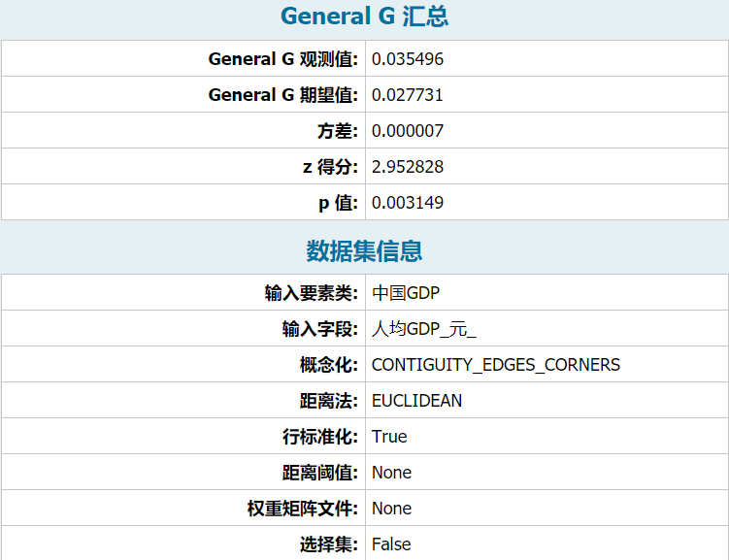
Task: Click the z 得分 row label
Action: (330, 167)
